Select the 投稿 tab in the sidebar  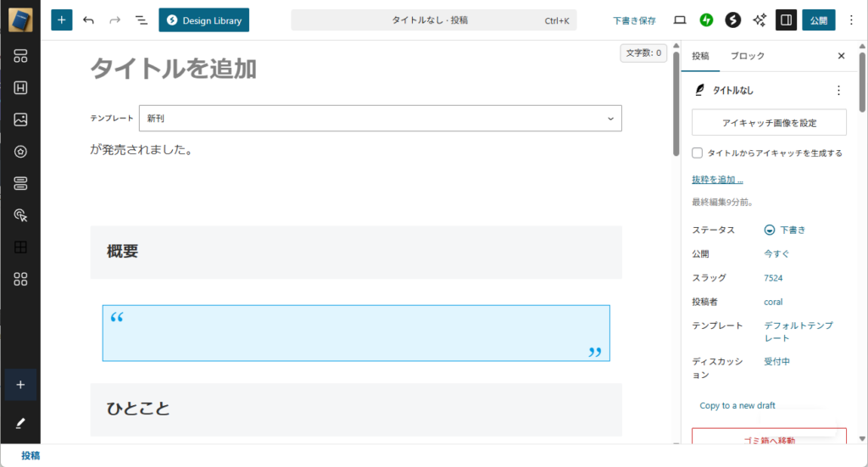click(700, 56)
